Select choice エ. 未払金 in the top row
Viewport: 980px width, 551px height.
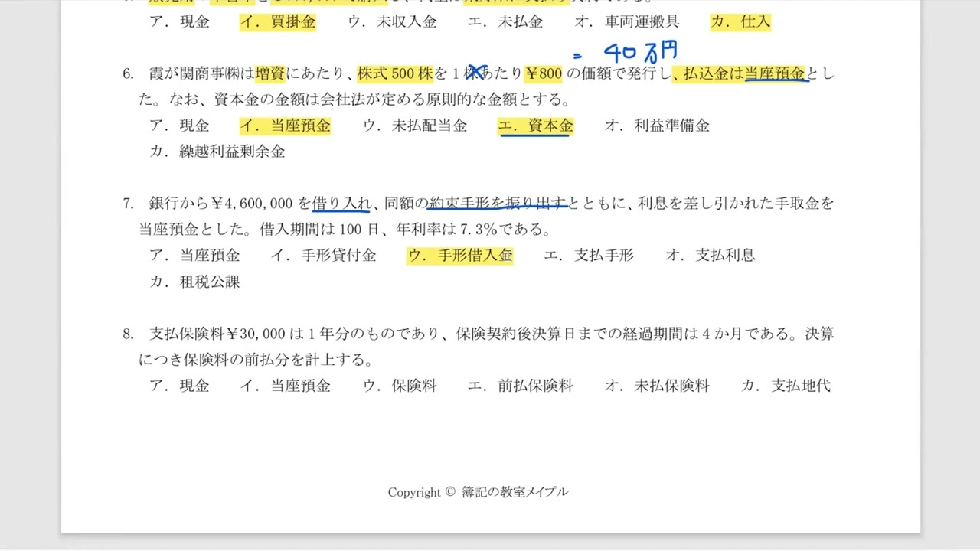point(505,22)
